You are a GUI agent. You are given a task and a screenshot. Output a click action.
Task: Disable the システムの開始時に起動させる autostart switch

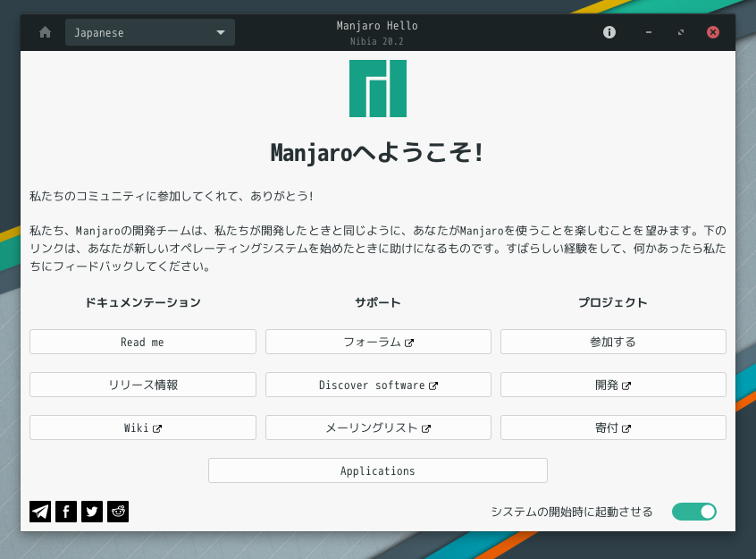tap(694, 512)
